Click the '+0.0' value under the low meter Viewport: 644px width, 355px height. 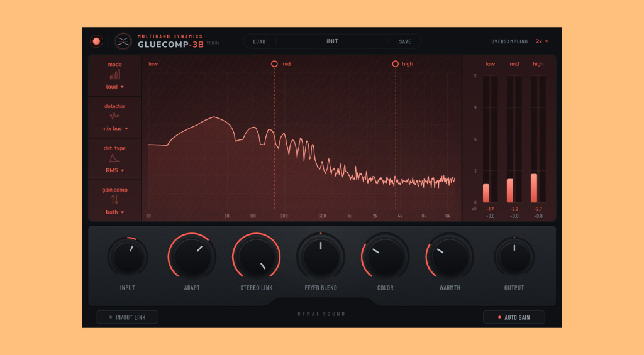[490, 216]
